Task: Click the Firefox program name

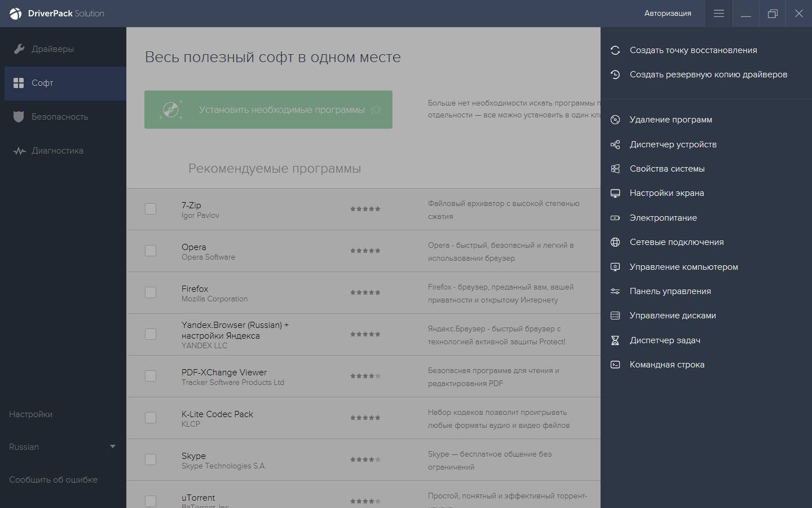Action: click(195, 289)
